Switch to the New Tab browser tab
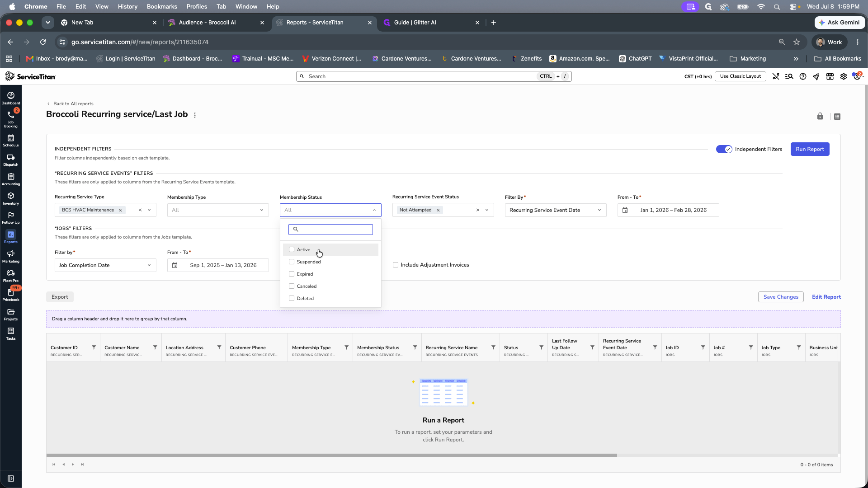This screenshot has width=868, height=488. coord(108,23)
